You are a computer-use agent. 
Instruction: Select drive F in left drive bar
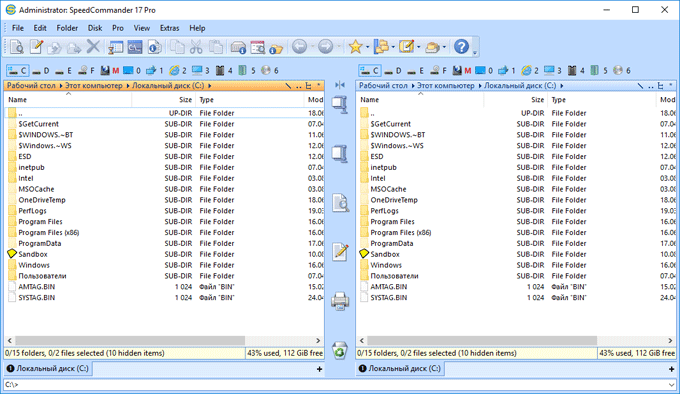[87, 70]
